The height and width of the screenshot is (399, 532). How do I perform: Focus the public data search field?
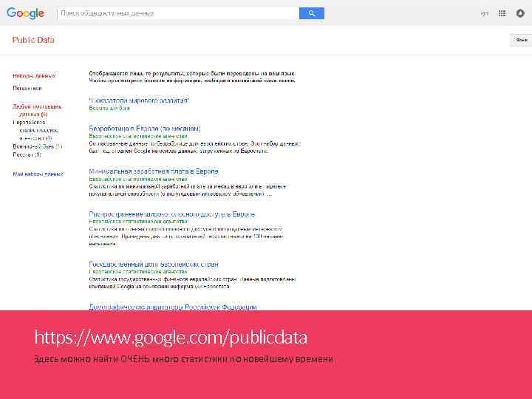[x=178, y=13]
